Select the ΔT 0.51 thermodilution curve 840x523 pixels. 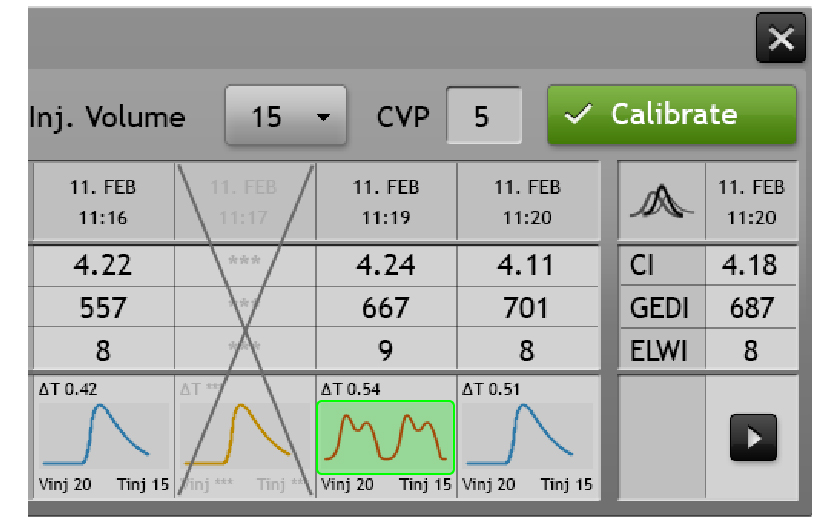[x=527, y=437]
